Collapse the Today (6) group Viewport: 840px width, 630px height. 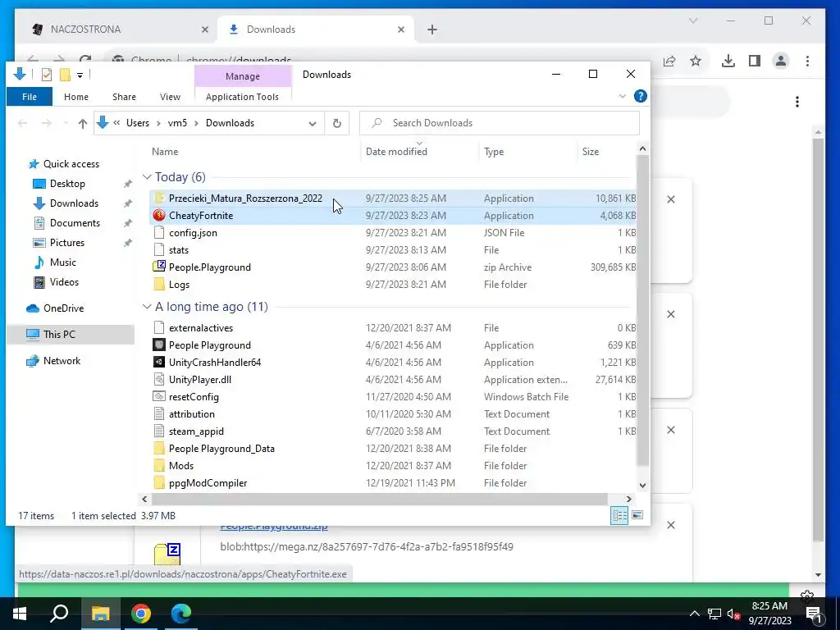coord(147,177)
